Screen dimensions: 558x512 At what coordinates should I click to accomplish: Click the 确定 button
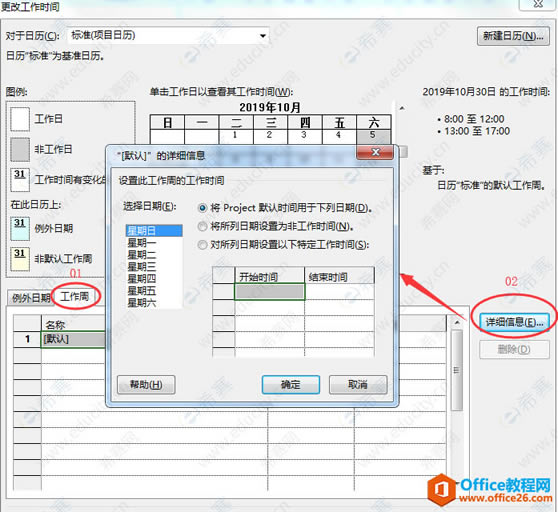[x=291, y=385]
